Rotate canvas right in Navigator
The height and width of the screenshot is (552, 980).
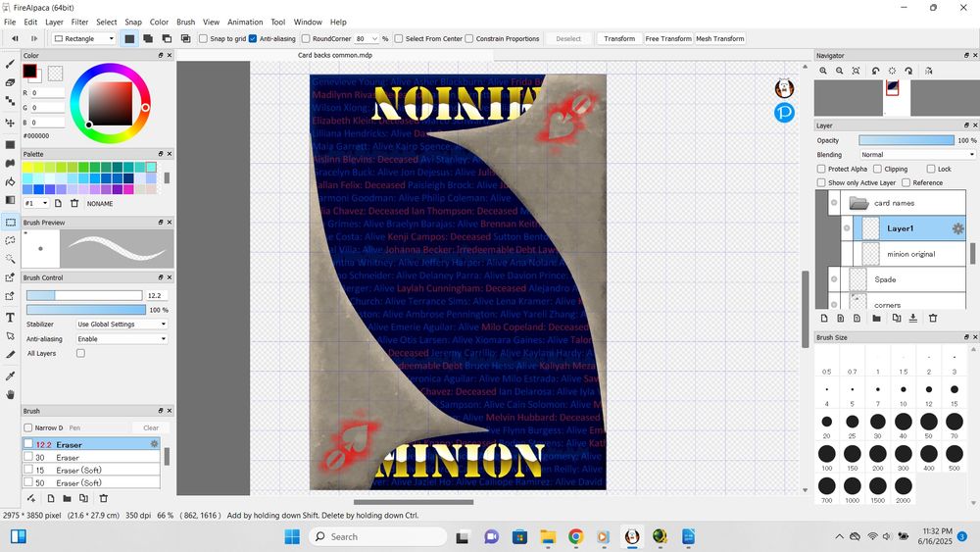pyautogui.click(x=908, y=71)
